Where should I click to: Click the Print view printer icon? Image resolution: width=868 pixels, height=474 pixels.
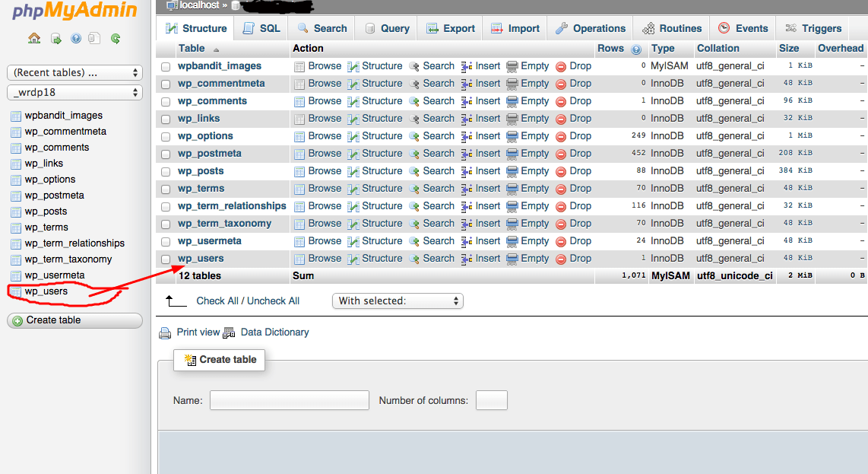tap(165, 332)
